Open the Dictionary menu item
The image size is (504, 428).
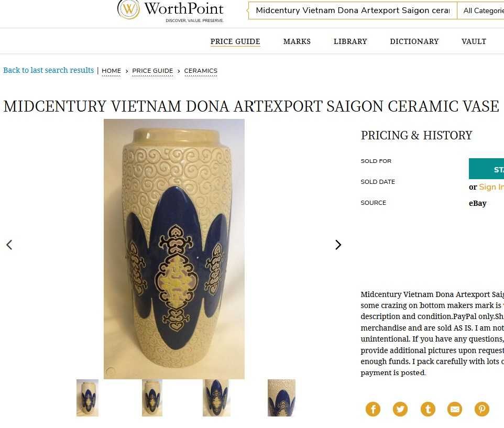[414, 41]
